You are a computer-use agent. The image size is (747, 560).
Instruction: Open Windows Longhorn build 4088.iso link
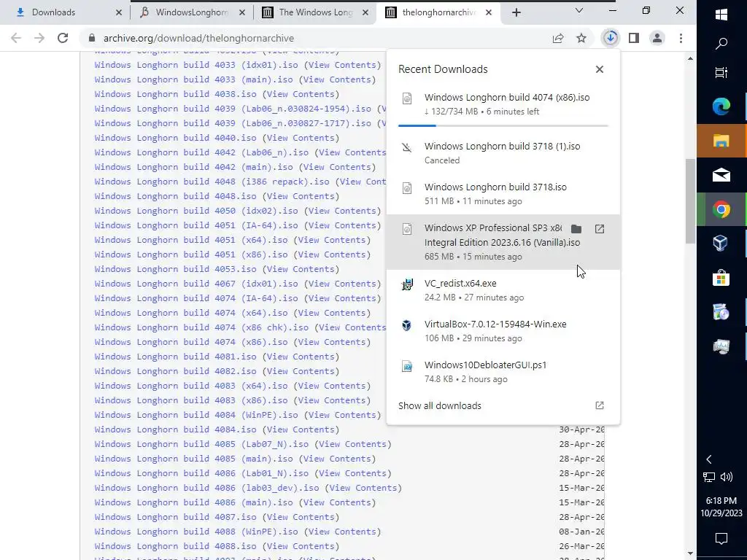(x=175, y=546)
